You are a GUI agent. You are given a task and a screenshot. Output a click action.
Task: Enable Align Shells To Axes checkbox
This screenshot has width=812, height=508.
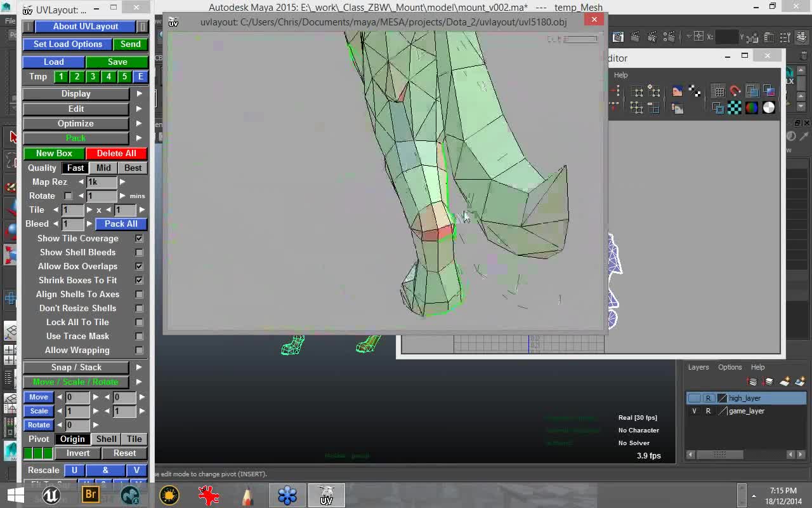tap(139, 294)
